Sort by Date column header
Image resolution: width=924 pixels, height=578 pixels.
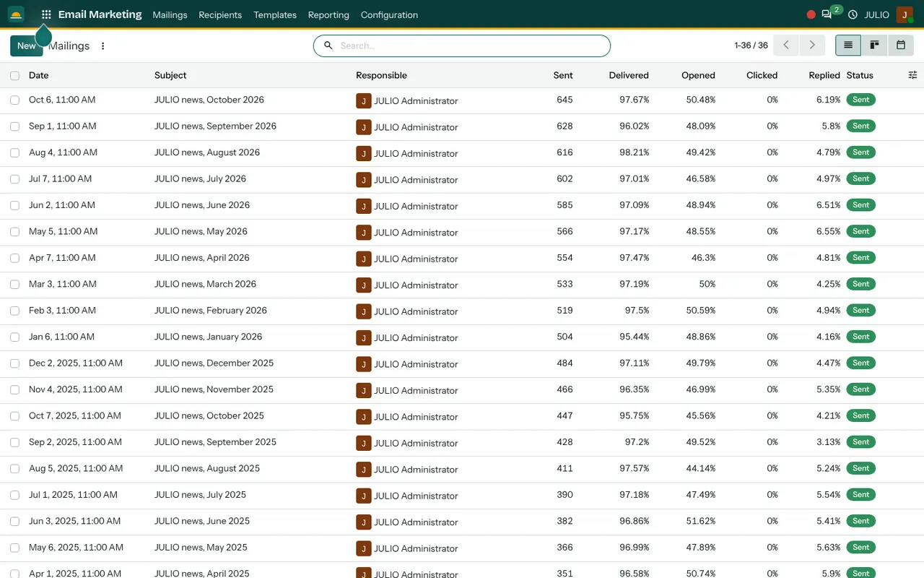(x=39, y=75)
